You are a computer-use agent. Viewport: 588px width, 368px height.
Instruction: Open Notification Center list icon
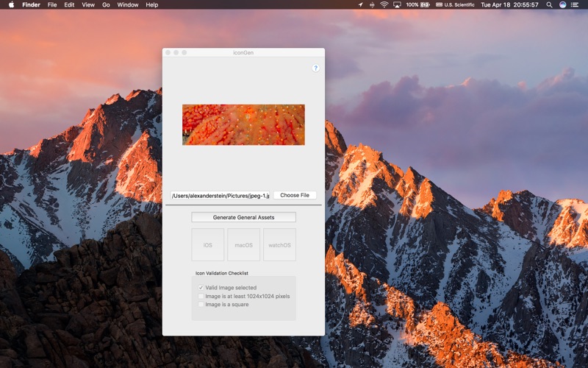click(575, 5)
